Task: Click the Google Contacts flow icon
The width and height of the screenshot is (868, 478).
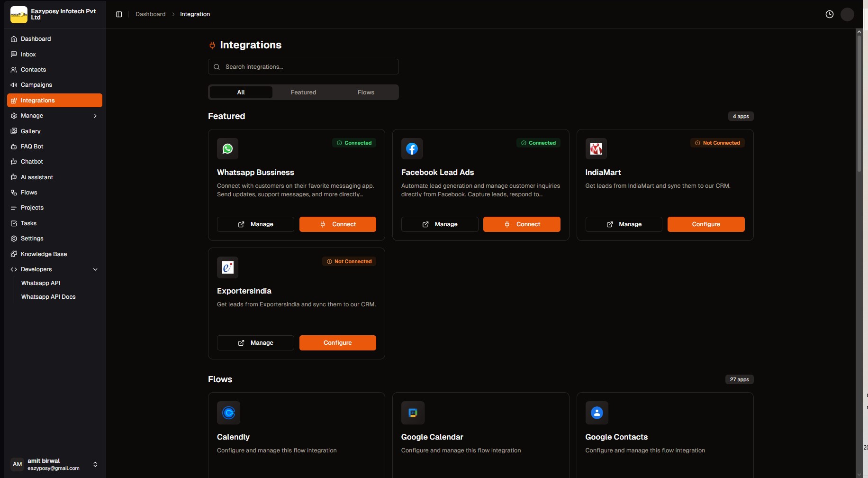Action: (x=597, y=413)
